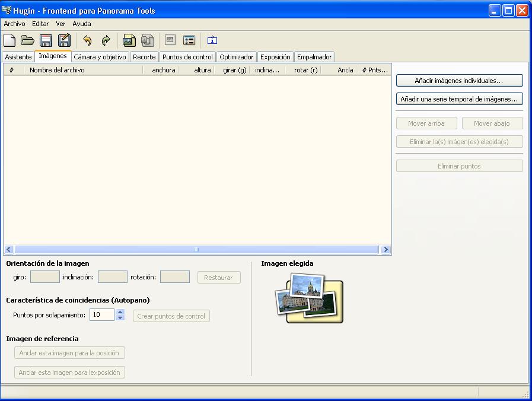
Task: Undo the last action with the toolbar arrow
Action: 88,40
